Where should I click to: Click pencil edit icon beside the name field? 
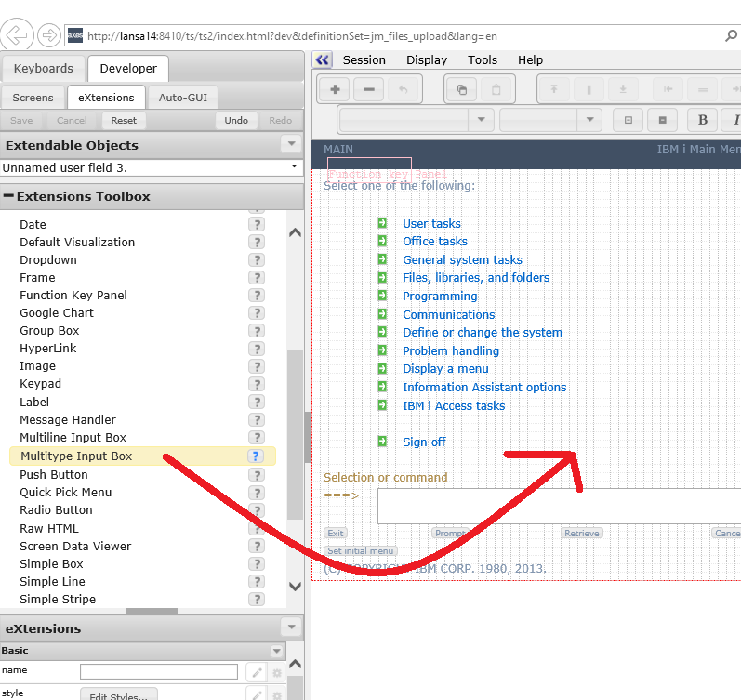tap(256, 672)
